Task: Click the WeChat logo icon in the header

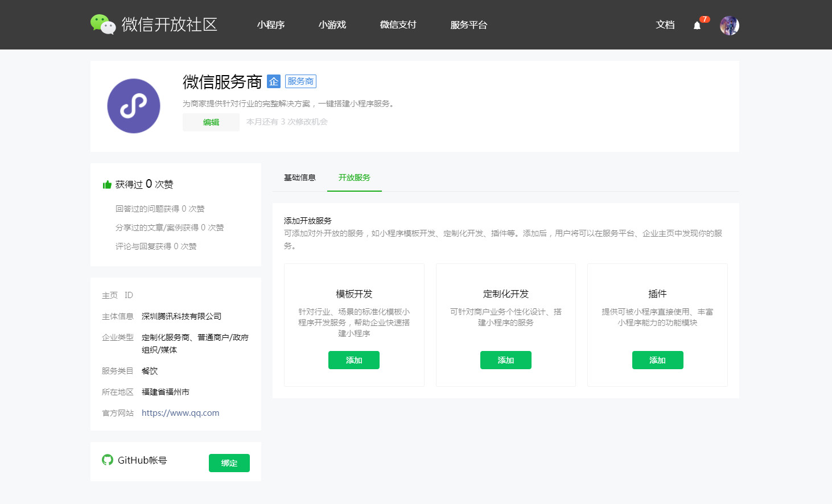Action: coord(103,24)
